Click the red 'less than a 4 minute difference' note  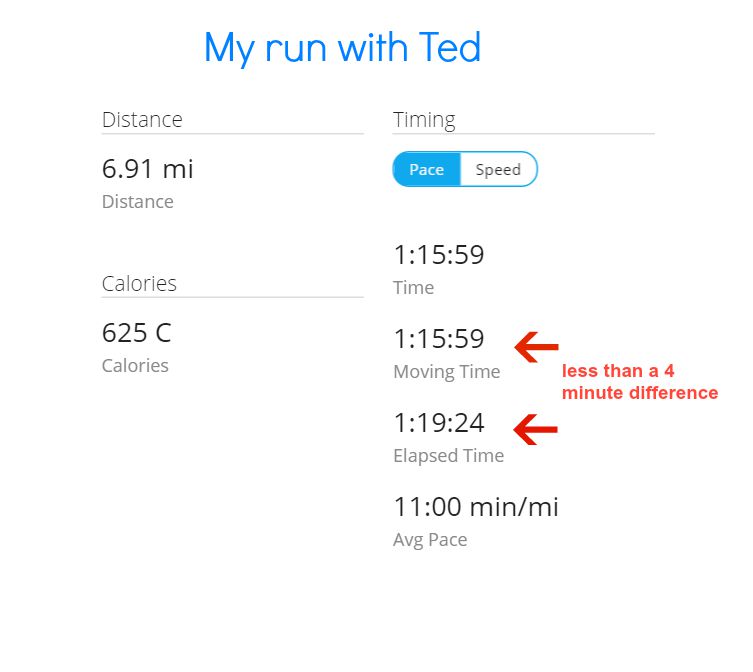tap(640, 382)
